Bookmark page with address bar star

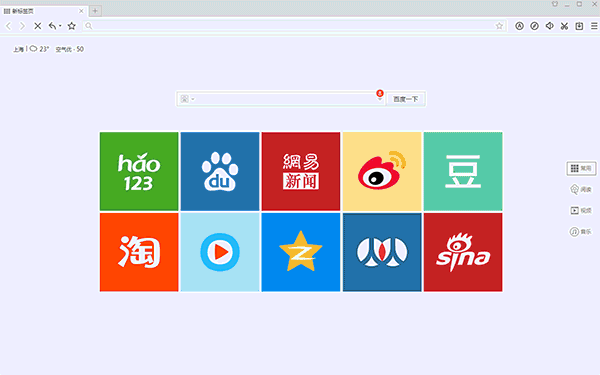tap(499, 26)
